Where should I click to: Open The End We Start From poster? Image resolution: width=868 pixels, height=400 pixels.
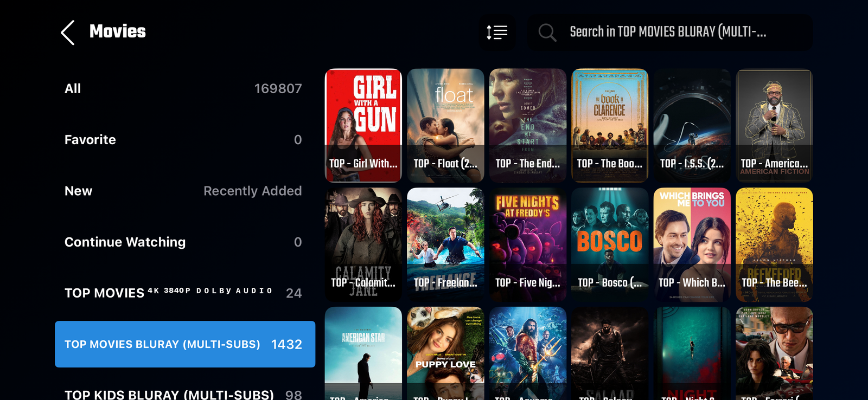point(528,125)
